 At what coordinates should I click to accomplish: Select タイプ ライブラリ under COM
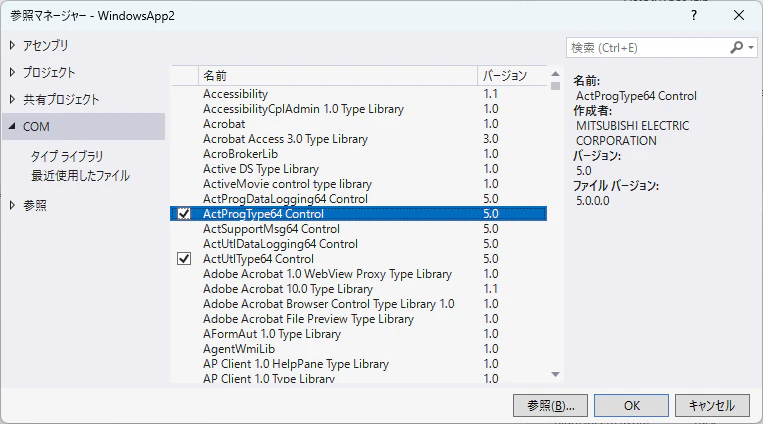coord(67,156)
